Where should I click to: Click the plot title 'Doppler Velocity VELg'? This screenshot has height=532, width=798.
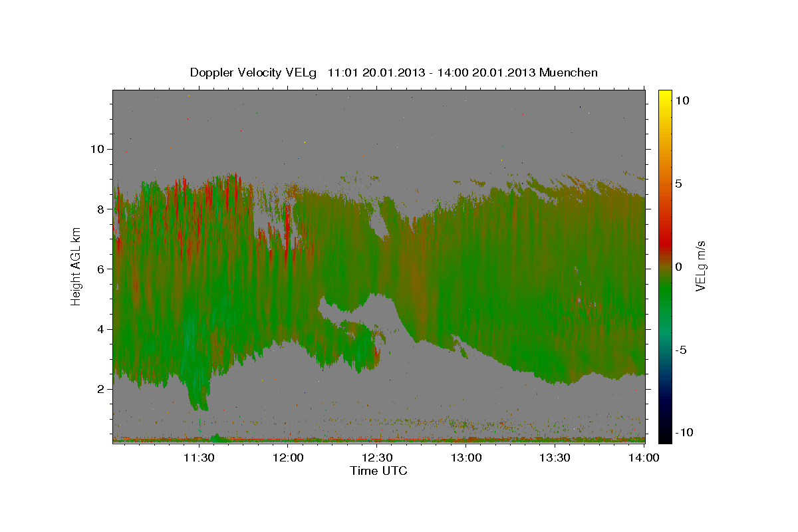point(254,72)
